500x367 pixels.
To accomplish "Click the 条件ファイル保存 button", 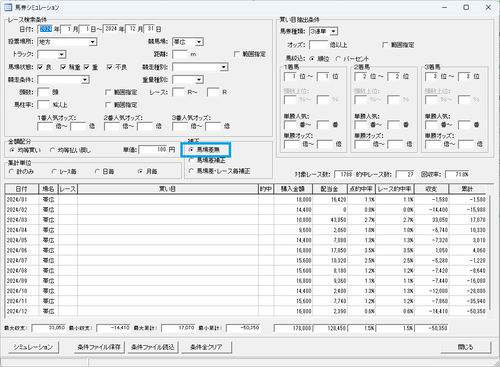I will pyautogui.click(x=99, y=347).
